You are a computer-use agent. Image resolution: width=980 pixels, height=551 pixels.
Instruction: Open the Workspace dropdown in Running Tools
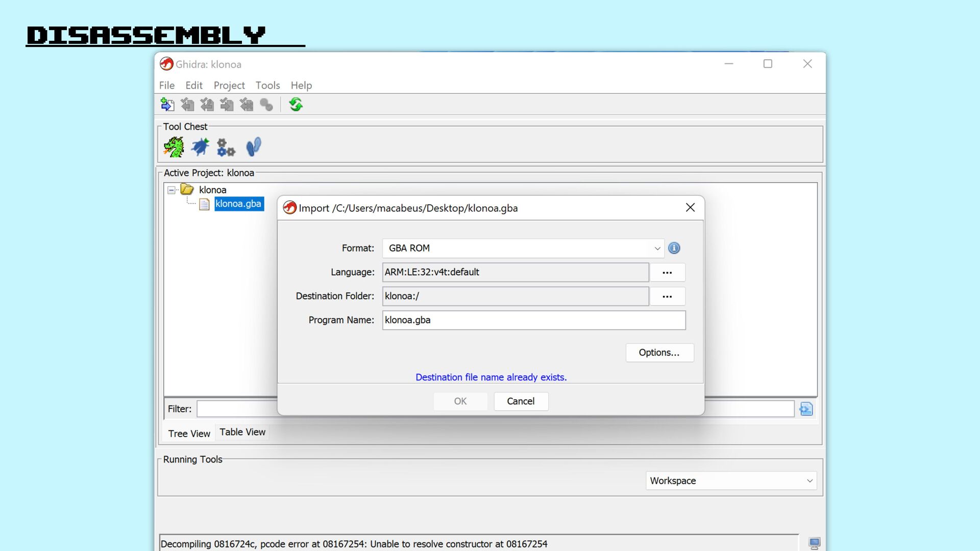[731, 481]
